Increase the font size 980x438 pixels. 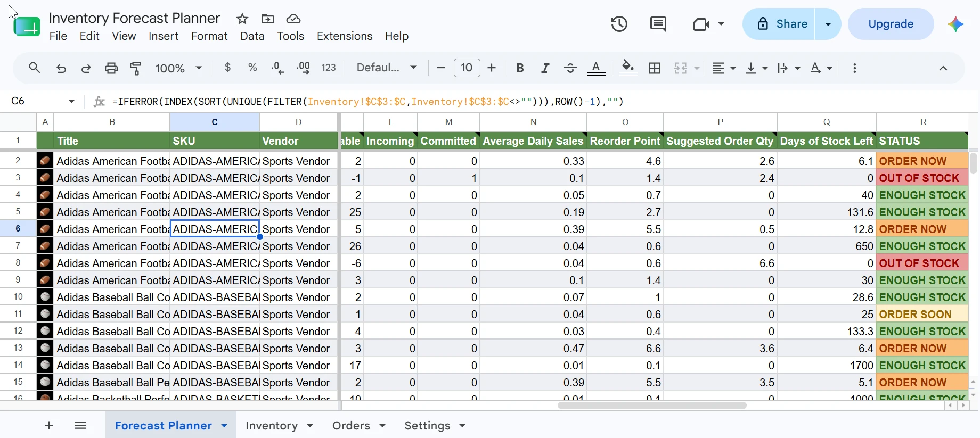pyautogui.click(x=492, y=68)
